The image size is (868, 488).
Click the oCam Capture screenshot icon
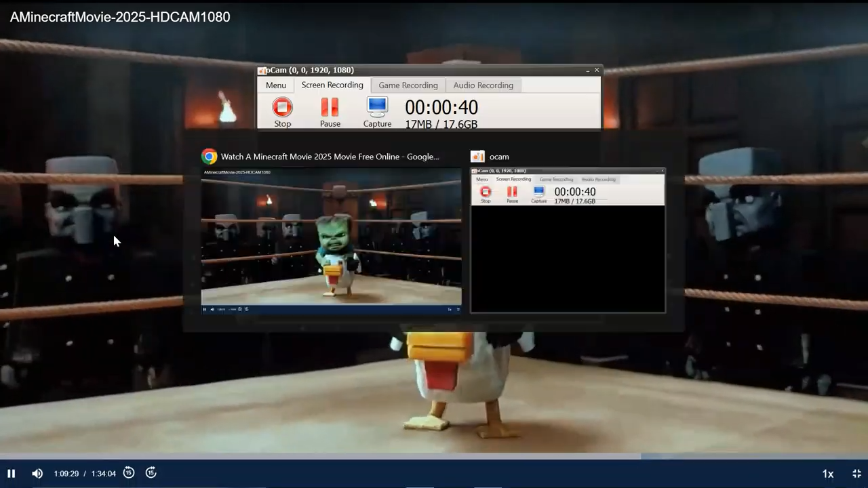(x=377, y=113)
